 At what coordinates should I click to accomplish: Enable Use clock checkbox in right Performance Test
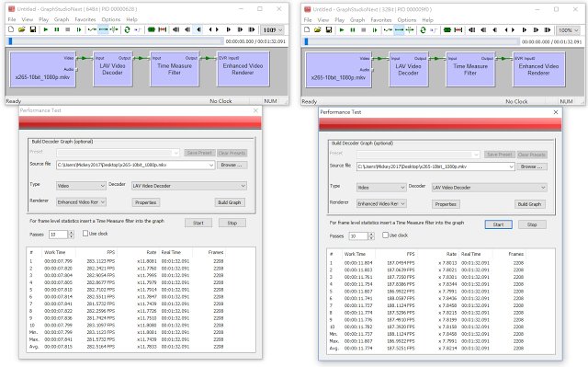386,235
